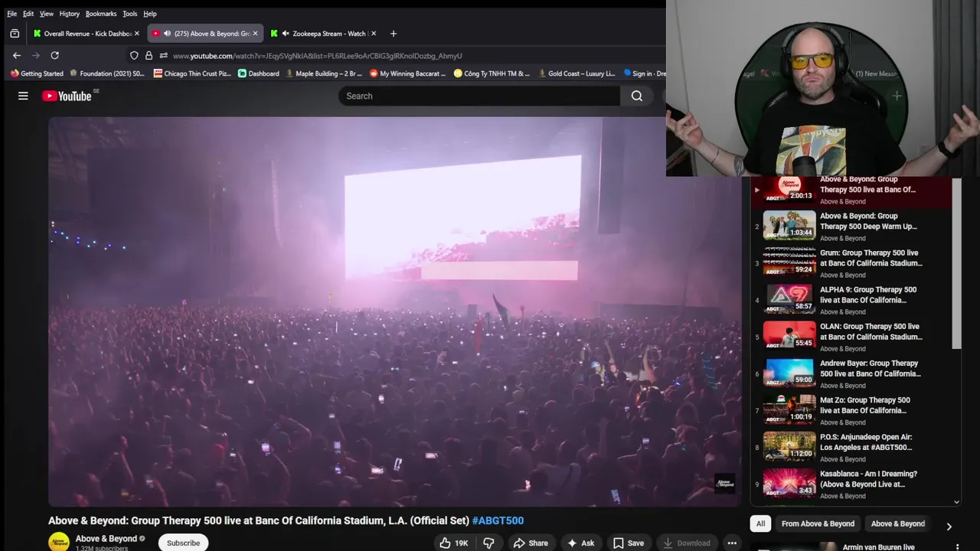Open Dashboard bookmark
This screenshot has width=980, height=551.
(259, 73)
